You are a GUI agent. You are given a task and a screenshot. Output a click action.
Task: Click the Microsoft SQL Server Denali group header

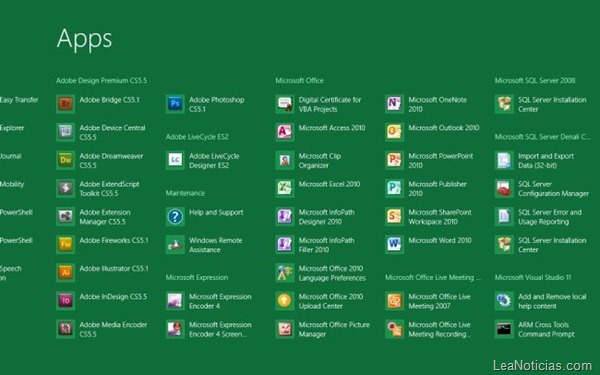click(x=542, y=137)
